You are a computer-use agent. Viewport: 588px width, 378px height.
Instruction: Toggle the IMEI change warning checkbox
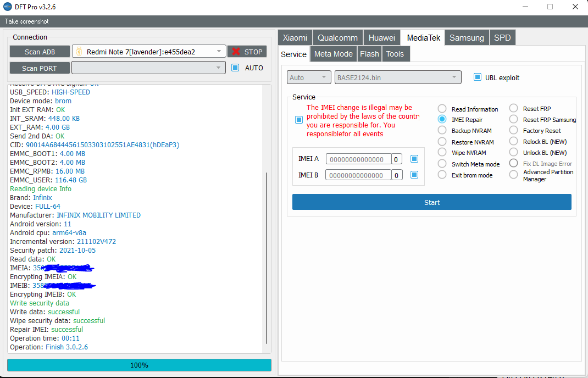(x=298, y=119)
